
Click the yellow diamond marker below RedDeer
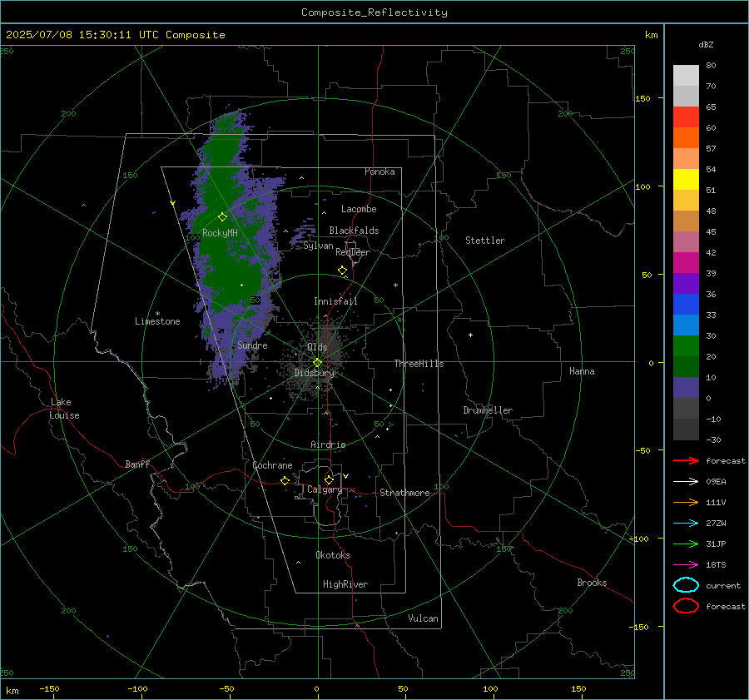tap(342, 271)
